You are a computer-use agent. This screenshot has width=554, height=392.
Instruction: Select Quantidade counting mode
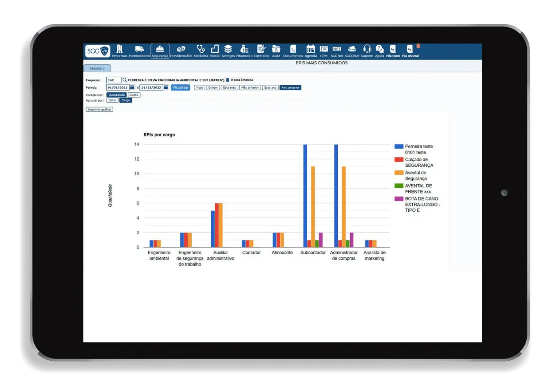pos(117,95)
